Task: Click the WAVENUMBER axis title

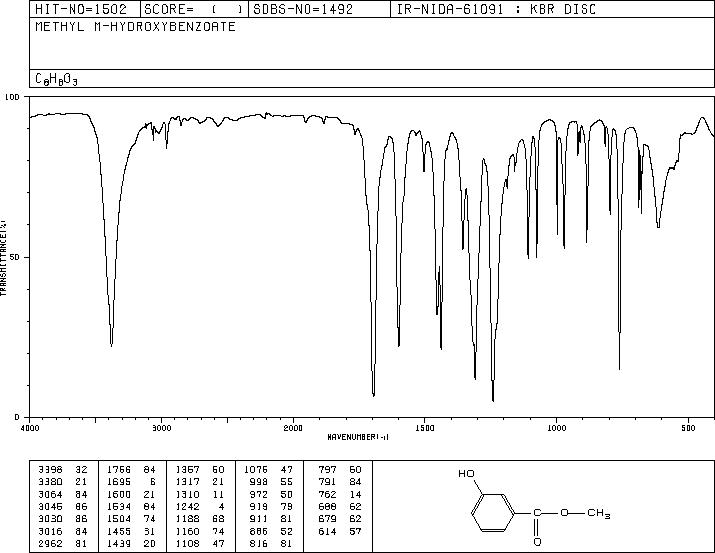Action: coord(358,437)
